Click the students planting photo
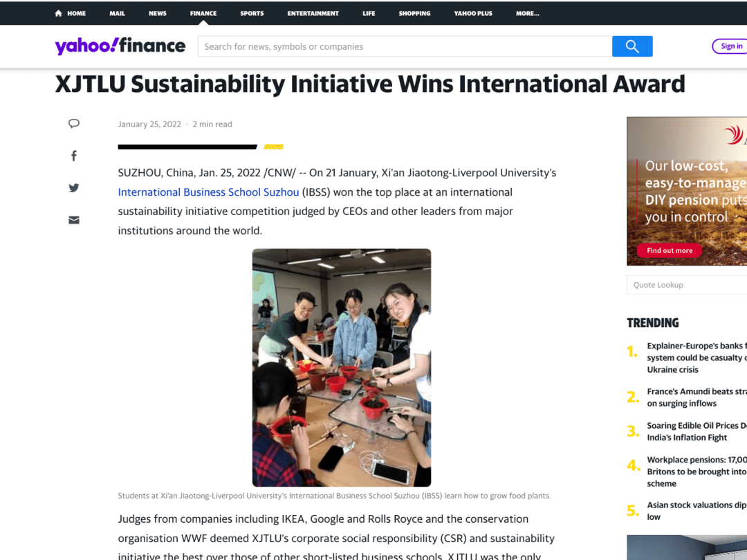747x560 pixels. [x=342, y=367]
